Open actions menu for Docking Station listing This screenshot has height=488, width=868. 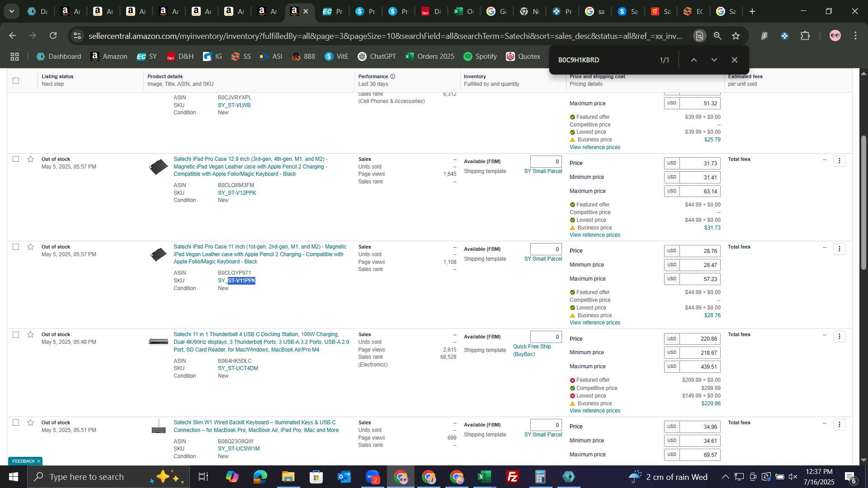click(x=840, y=337)
